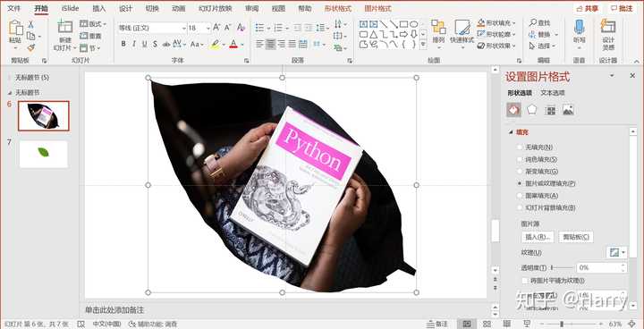Click the Dictate (听写) microphone icon
The image size is (644, 329).
pyautogui.click(x=579, y=28)
